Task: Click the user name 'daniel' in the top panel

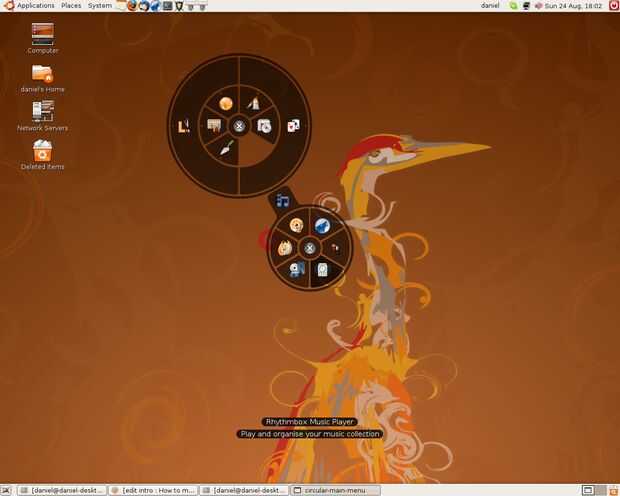Action: pyautogui.click(x=490, y=6)
